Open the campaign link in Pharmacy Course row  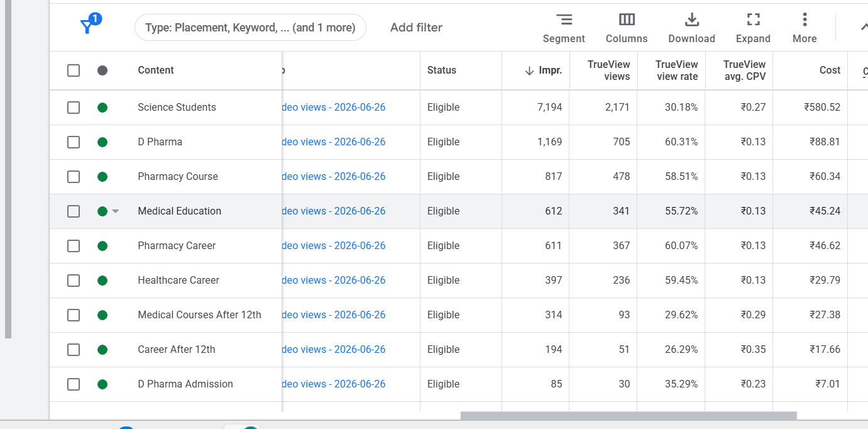click(x=334, y=177)
